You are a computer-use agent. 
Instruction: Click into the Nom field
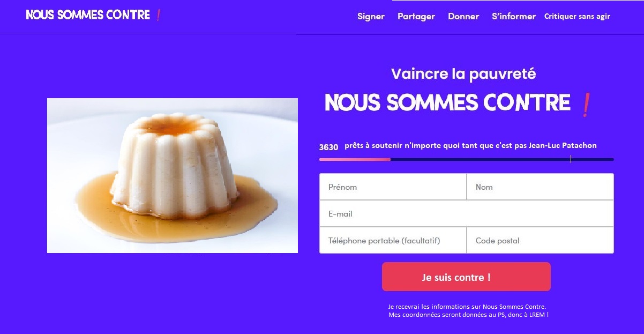point(540,187)
